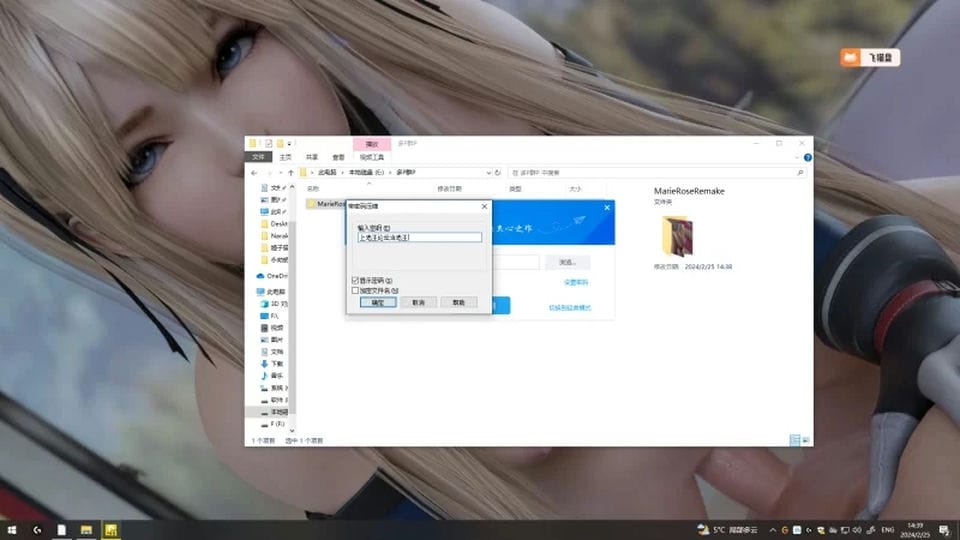This screenshot has height=540, width=960.
Task: Click the File Explorer taskbar icon
Action: pos(86,530)
